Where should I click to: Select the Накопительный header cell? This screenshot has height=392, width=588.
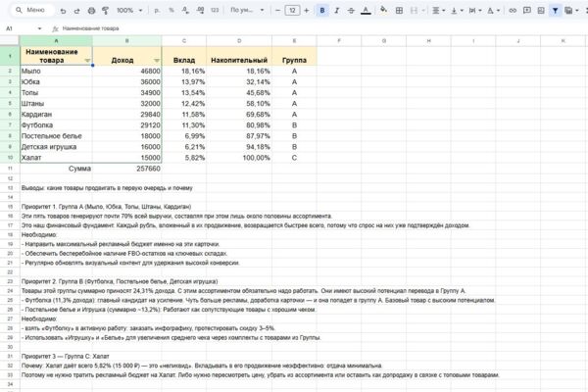coord(239,56)
